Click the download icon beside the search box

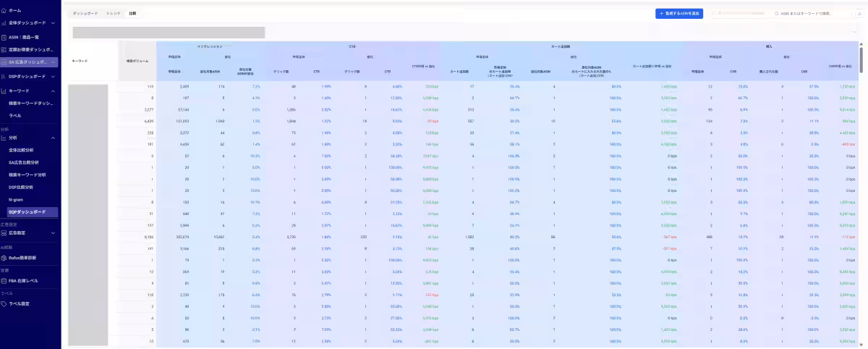click(x=859, y=13)
